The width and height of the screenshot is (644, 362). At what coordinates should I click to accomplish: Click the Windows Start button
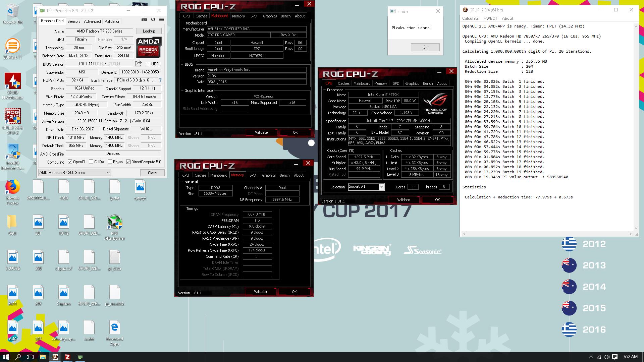click(x=6, y=357)
